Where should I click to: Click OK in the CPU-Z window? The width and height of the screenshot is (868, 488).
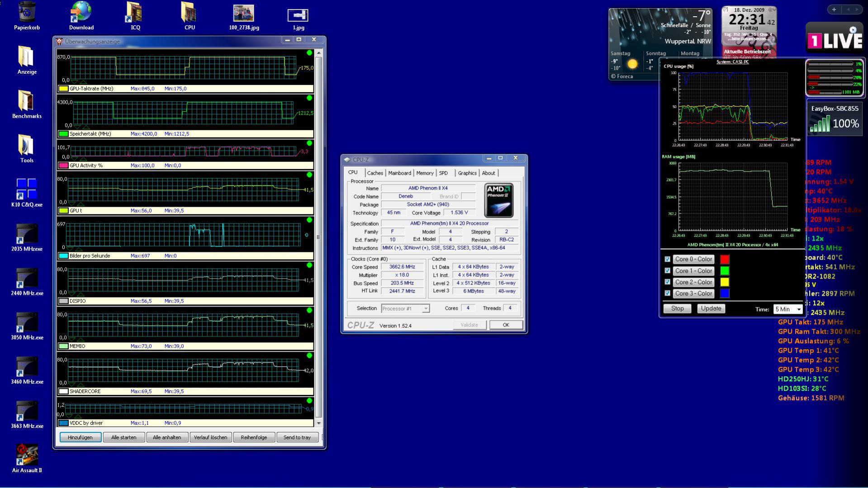click(x=506, y=325)
